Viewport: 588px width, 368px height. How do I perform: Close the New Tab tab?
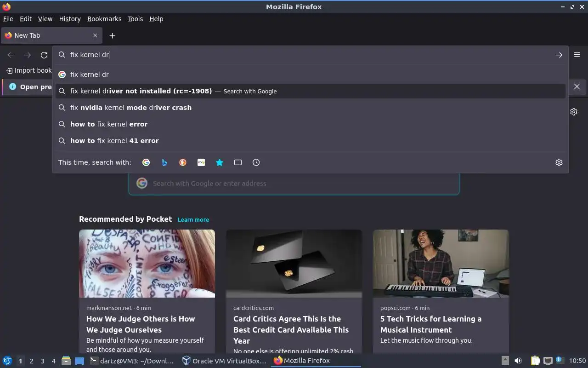(x=95, y=35)
